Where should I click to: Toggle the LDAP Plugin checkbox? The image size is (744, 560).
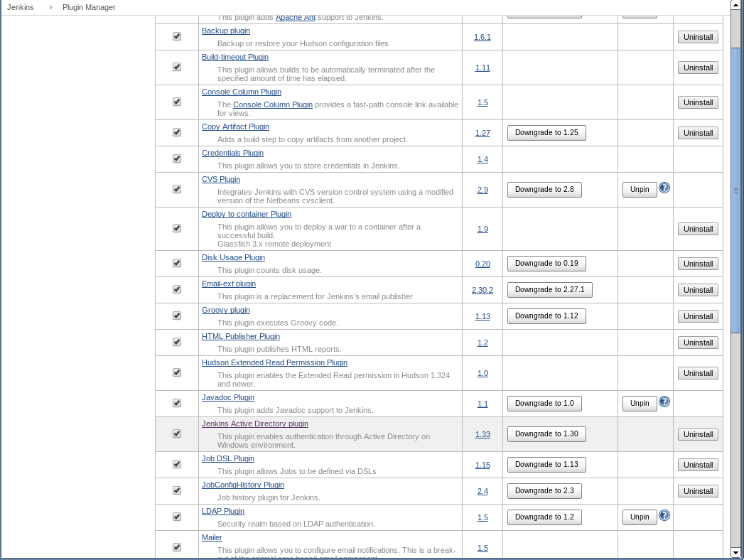coord(177,517)
